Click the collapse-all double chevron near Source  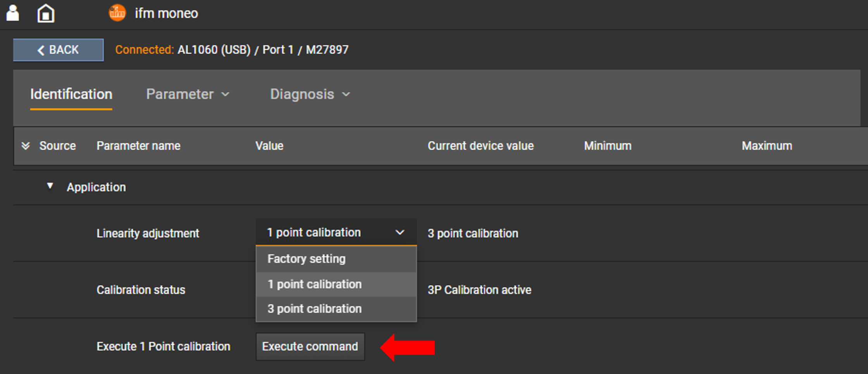click(26, 146)
